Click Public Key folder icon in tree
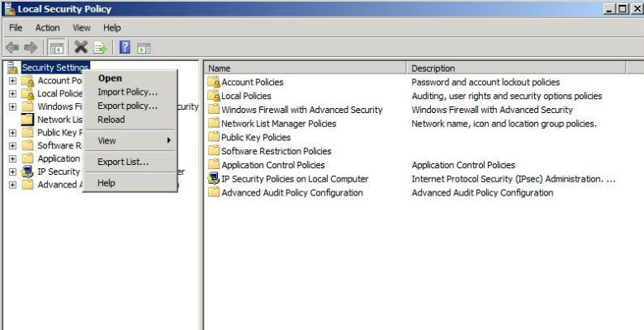 click(x=27, y=133)
